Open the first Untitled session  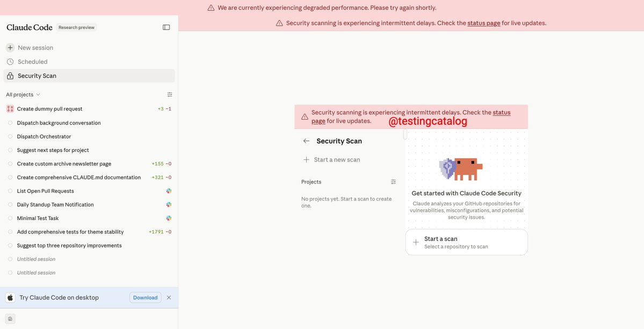pos(89,259)
